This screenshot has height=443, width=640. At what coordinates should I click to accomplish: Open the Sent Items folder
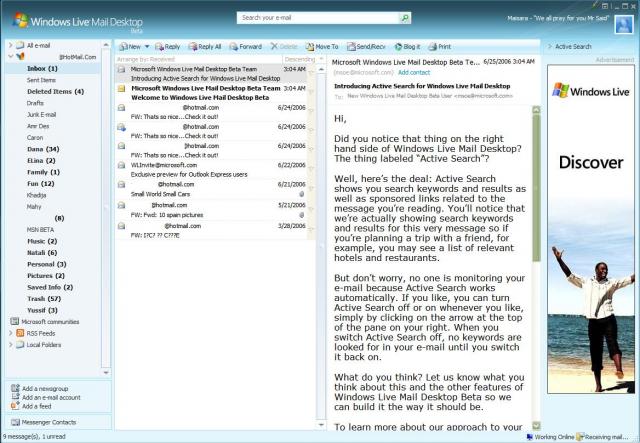(x=41, y=80)
